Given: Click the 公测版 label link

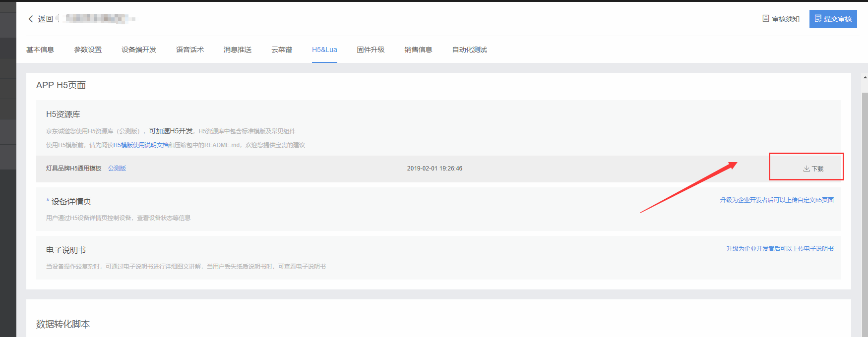Looking at the screenshot, I should [117, 168].
